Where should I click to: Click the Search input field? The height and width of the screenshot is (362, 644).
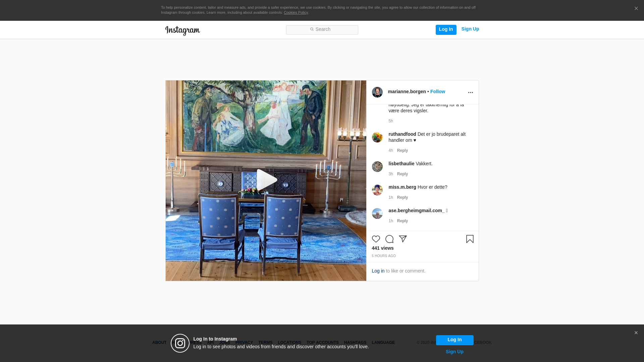click(x=322, y=29)
